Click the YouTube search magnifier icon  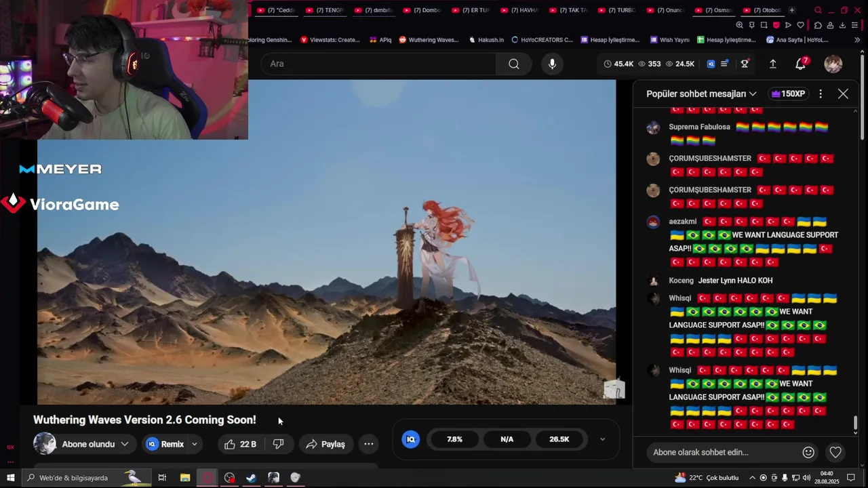click(514, 64)
